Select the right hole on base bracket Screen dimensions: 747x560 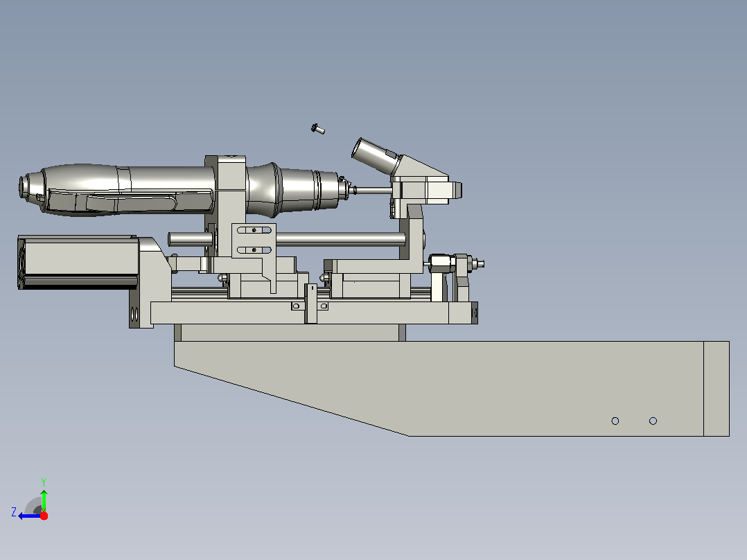click(x=653, y=421)
